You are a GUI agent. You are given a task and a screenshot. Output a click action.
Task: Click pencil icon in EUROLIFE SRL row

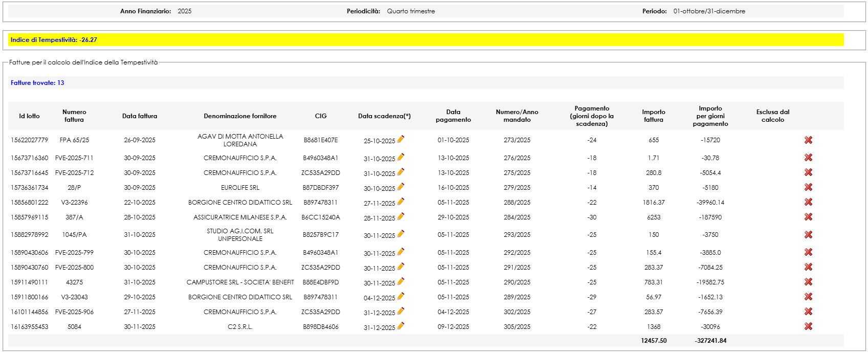[401, 187]
